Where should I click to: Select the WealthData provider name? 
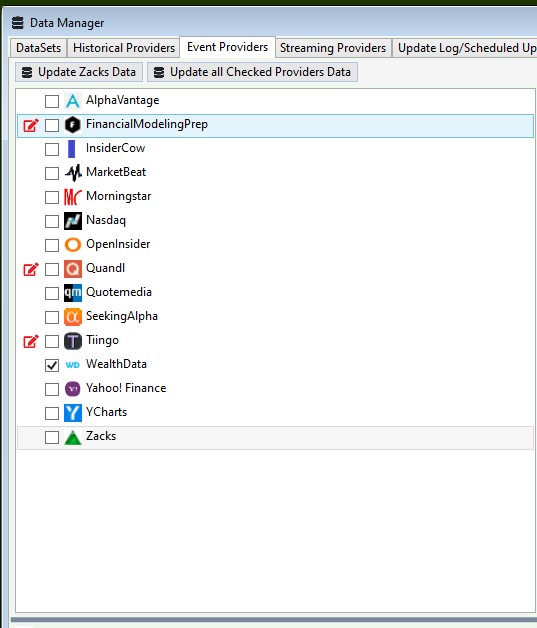(x=117, y=364)
